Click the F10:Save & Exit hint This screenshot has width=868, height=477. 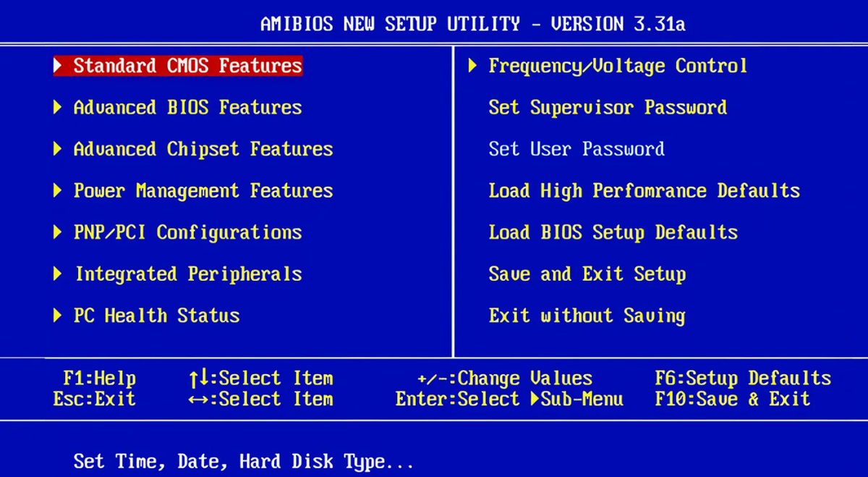pyautogui.click(x=733, y=399)
